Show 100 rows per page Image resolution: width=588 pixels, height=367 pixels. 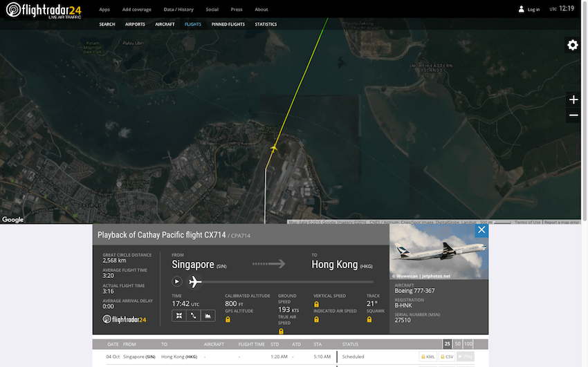click(x=468, y=344)
